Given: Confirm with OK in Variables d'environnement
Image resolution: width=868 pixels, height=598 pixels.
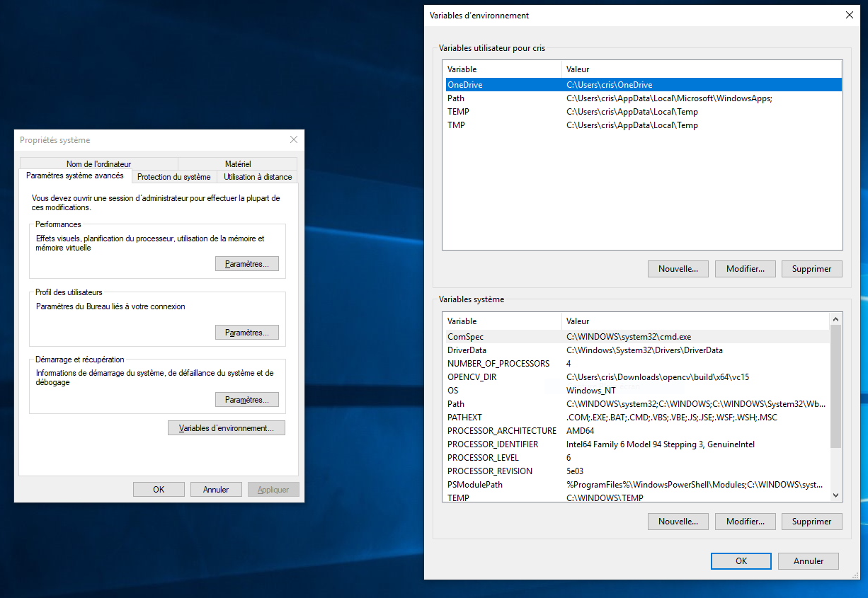Looking at the screenshot, I should coord(741,561).
